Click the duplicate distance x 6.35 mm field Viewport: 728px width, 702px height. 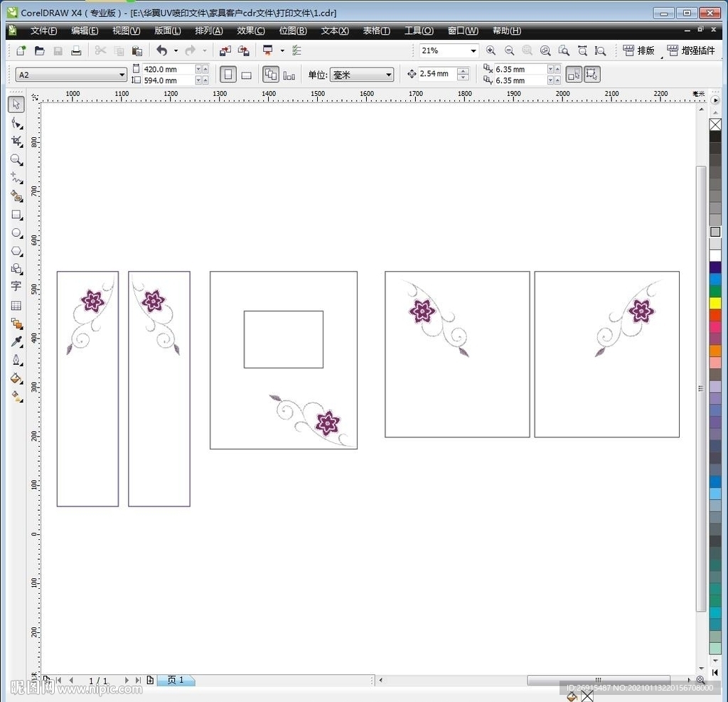click(x=520, y=69)
